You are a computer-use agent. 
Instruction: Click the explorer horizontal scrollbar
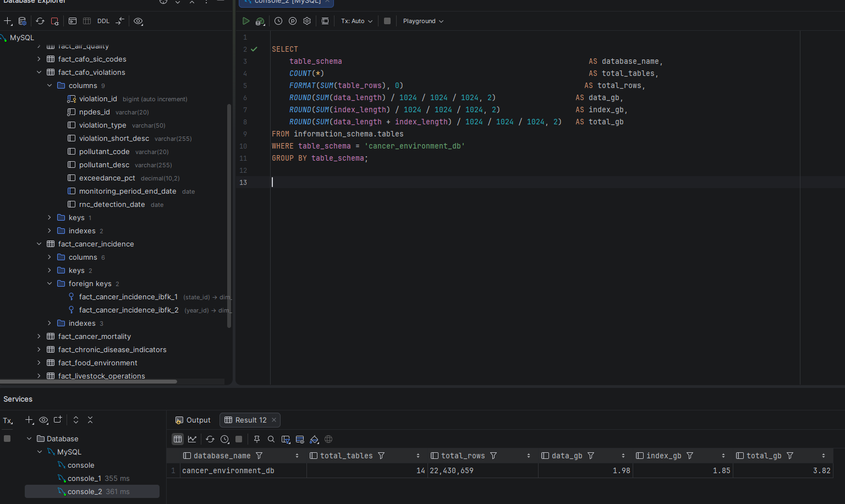point(88,381)
